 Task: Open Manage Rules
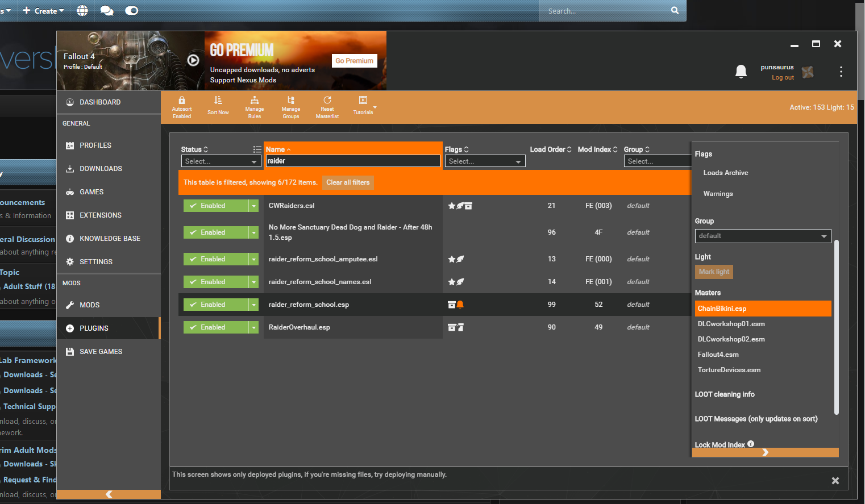(x=255, y=107)
